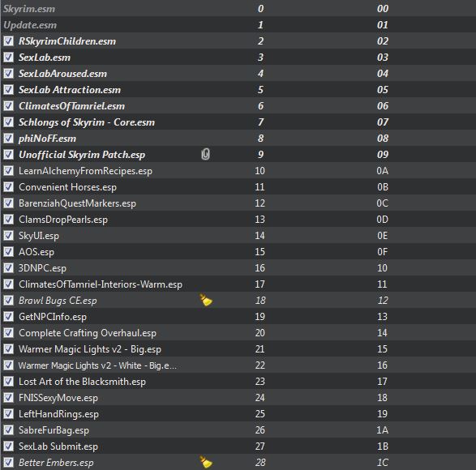Select the SexLabAroused.esm entry

point(62,74)
